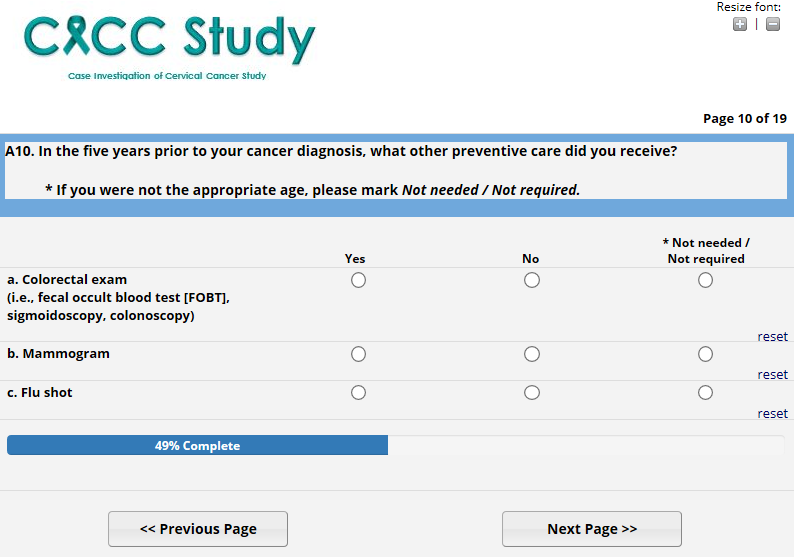The height and width of the screenshot is (557, 794).
Task: Go to the Previous Page
Action: (198, 529)
